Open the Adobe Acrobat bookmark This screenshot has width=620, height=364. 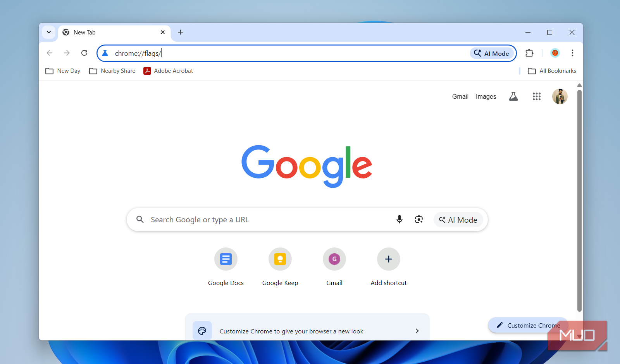point(168,71)
